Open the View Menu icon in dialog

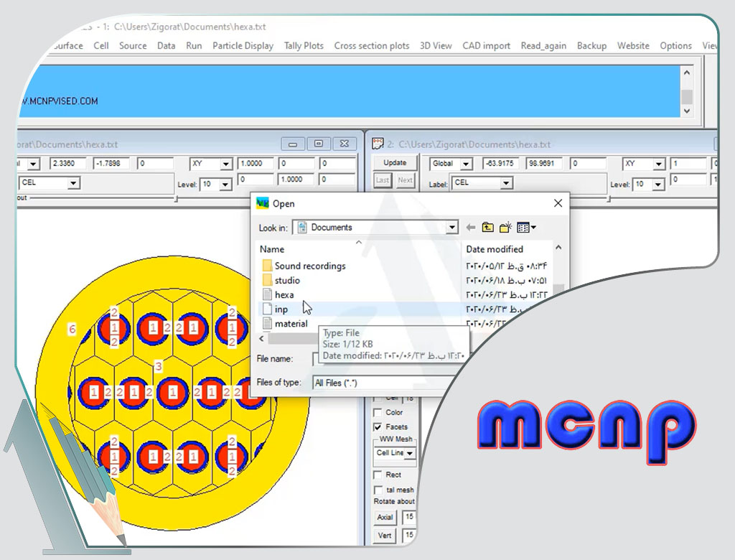pos(526,228)
